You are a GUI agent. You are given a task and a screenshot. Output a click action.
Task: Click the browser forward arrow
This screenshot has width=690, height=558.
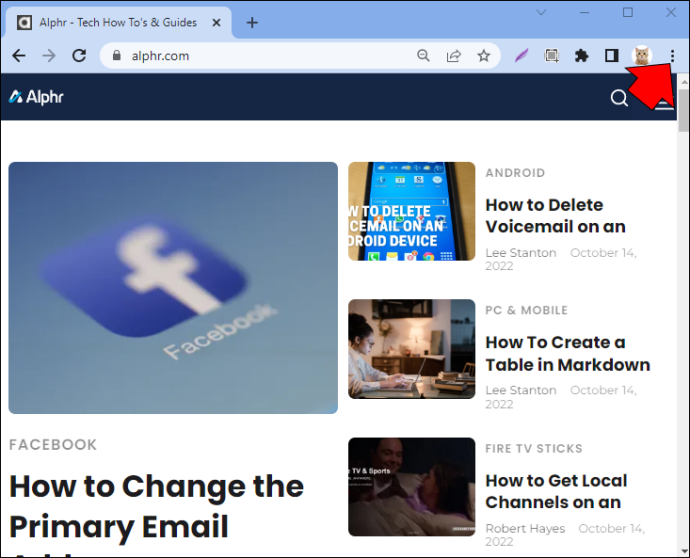[x=49, y=56]
